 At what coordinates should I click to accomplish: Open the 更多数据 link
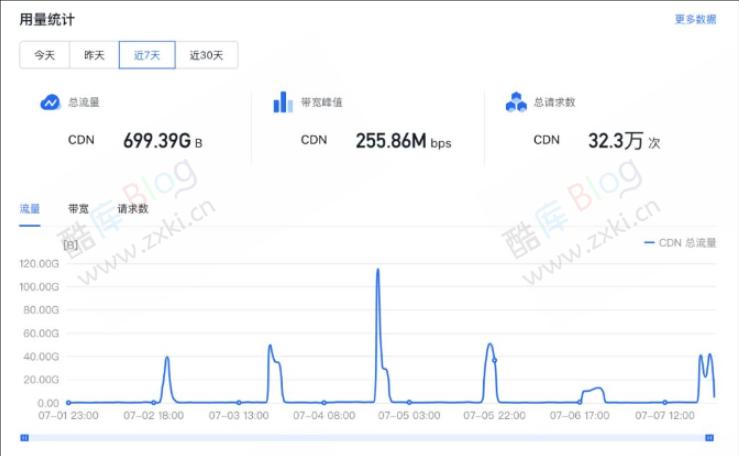[x=695, y=19]
